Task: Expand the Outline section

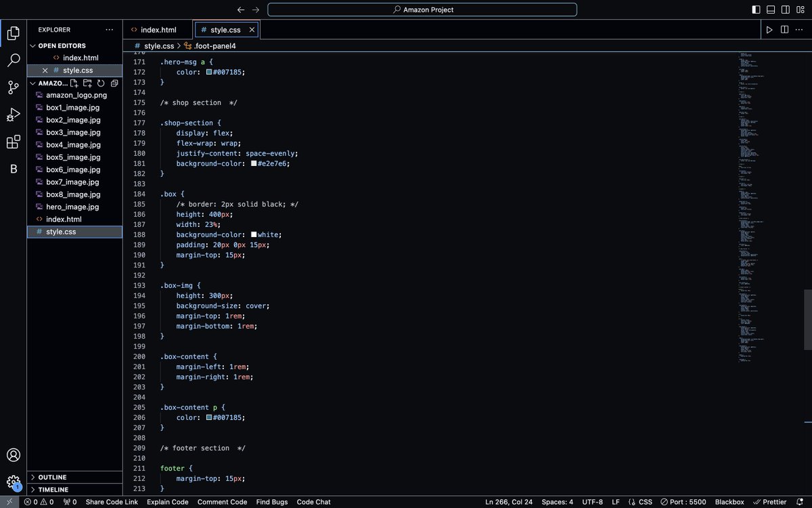Action: coord(74,477)
